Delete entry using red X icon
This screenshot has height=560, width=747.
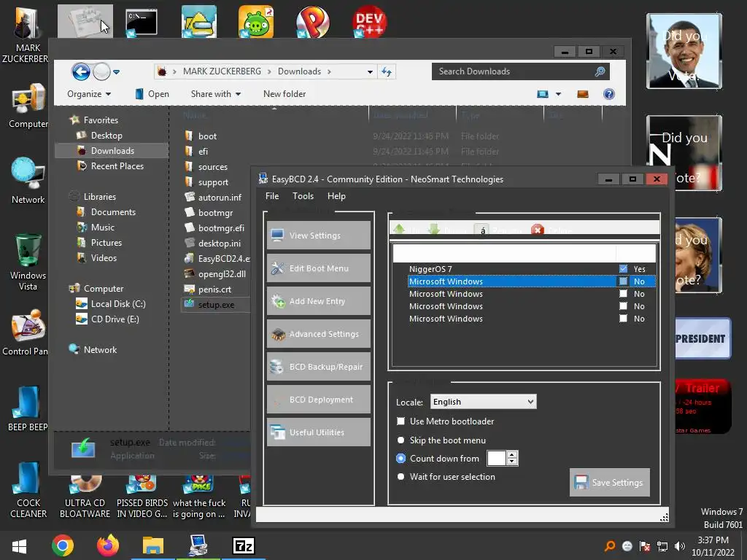point(538,230)
